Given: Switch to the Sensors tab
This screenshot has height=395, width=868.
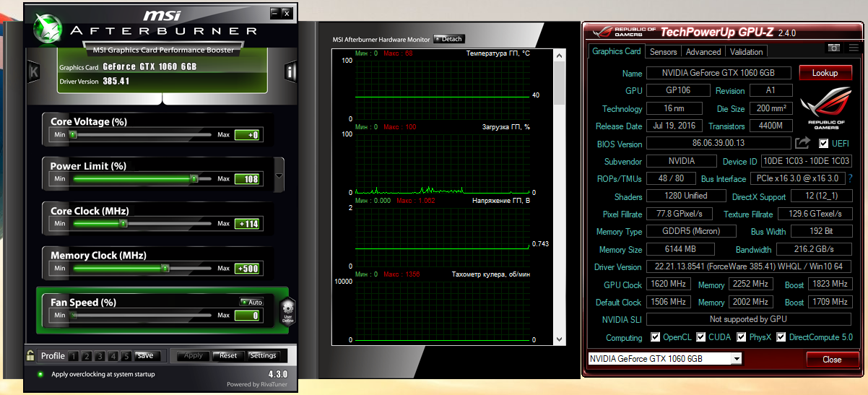Looking at the screenshot, I should click(x=663, y=52).
